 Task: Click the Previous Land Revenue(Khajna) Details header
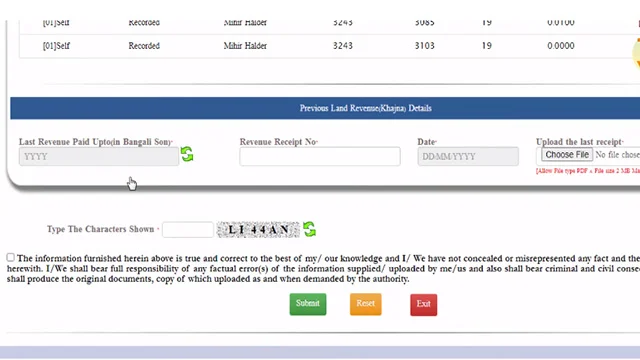click(x=365, y=108)
